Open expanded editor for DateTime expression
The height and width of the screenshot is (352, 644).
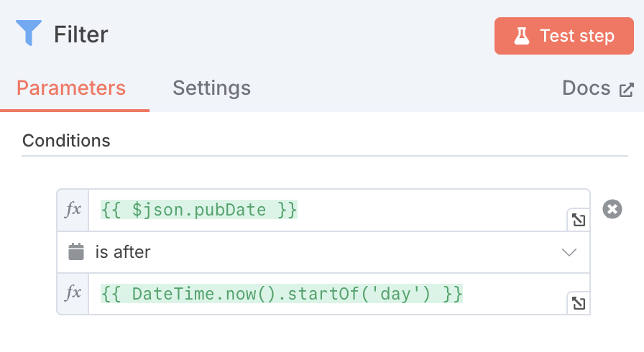click(578, 303)
